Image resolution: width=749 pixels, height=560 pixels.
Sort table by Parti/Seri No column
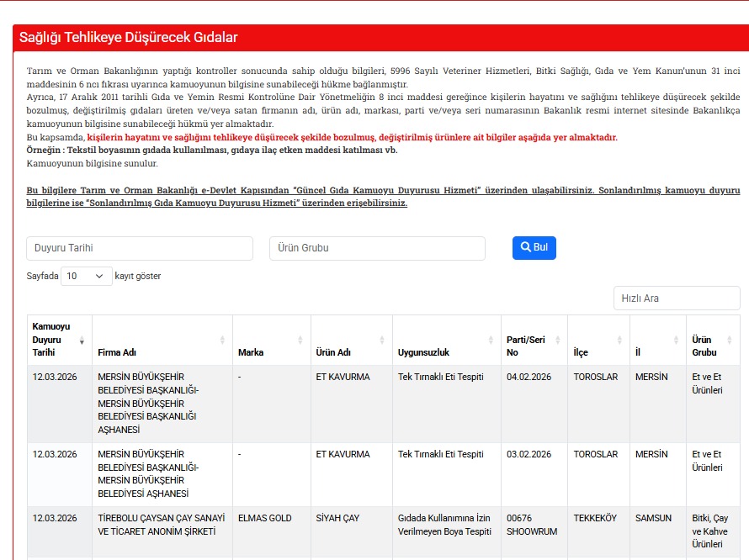tap(534, 340)
